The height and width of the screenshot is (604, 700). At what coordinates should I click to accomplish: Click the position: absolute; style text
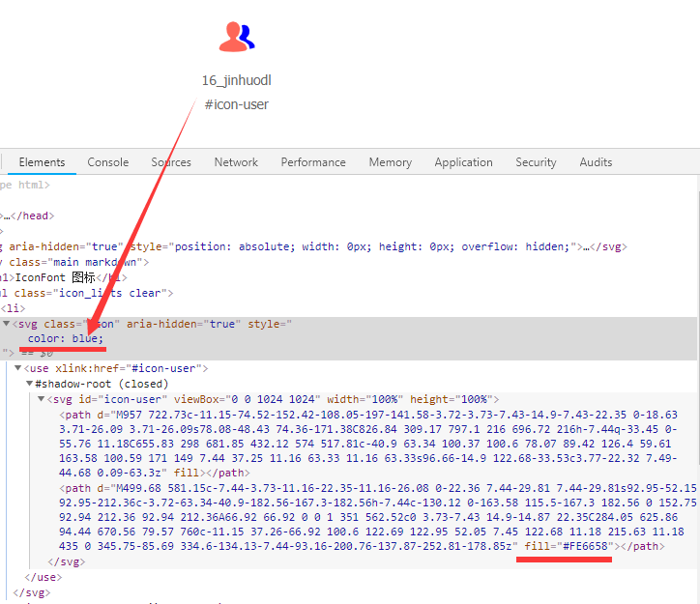(x=235, y=246)
